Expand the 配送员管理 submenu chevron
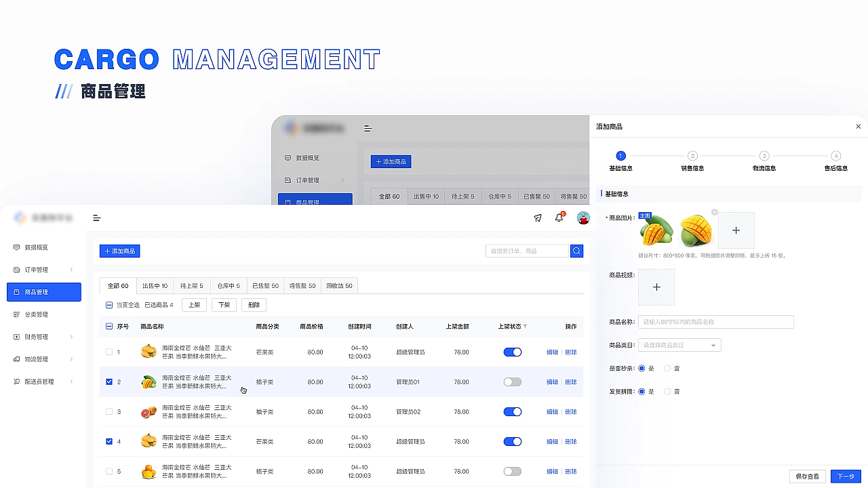868x488 pixels. [71, 382]
